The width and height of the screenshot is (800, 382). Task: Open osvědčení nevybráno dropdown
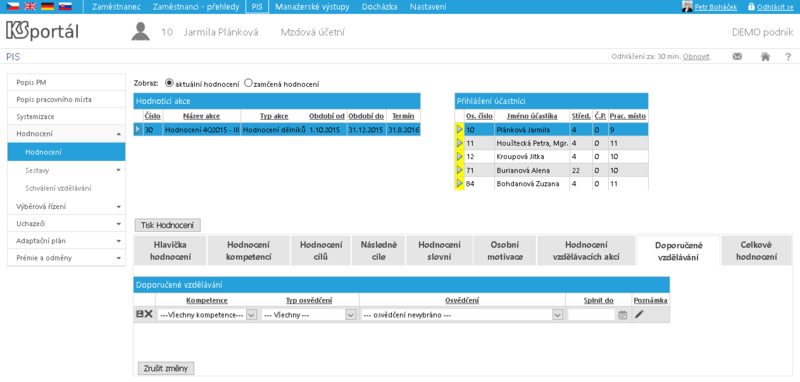[462, 315]
